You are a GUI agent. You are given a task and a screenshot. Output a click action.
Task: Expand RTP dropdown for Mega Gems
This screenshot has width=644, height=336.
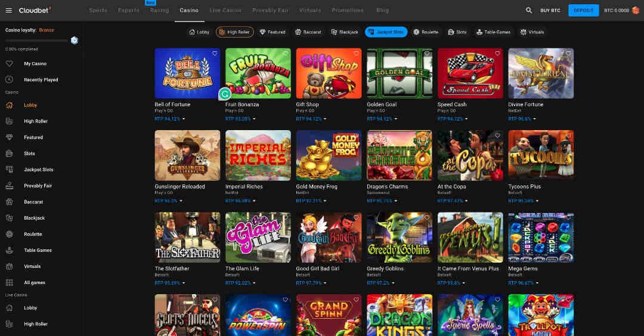click(x=537, y=283)
